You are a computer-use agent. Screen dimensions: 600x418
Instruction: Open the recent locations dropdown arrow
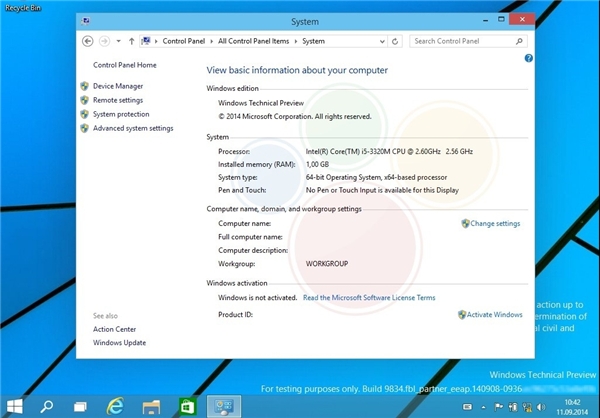119,41
